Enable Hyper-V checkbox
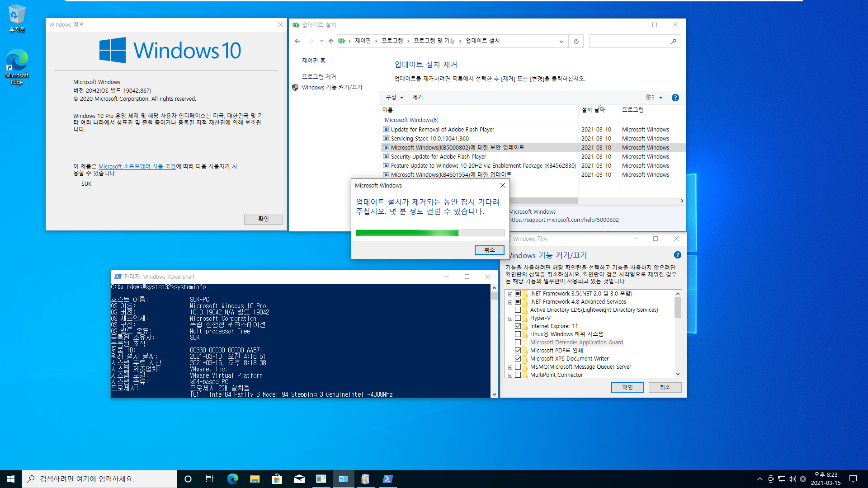 pos(518,318)
